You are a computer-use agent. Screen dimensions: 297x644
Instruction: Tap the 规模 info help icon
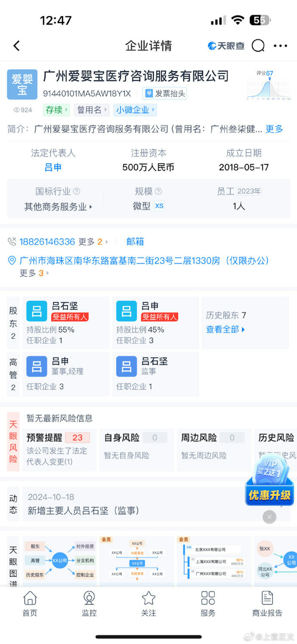click(x=158, y=191)
